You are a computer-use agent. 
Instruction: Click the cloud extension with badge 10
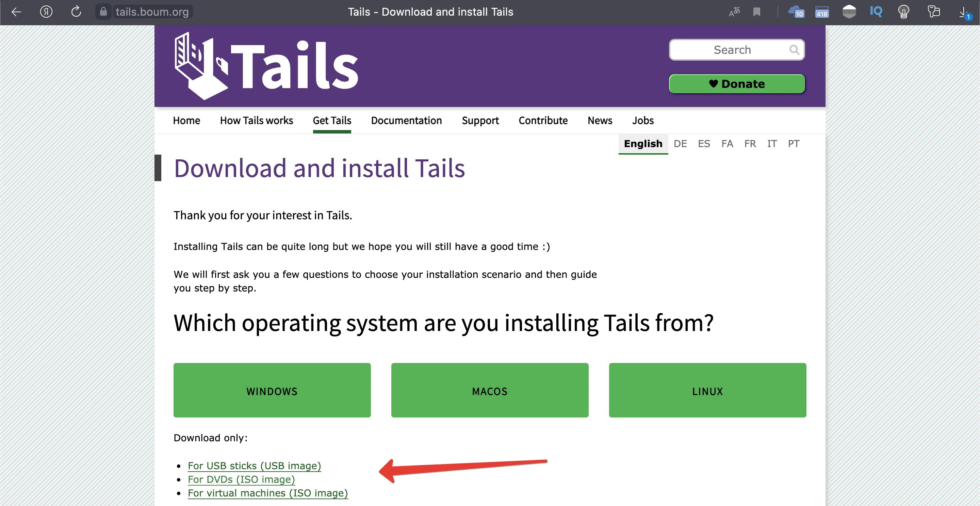coord(796,12)
